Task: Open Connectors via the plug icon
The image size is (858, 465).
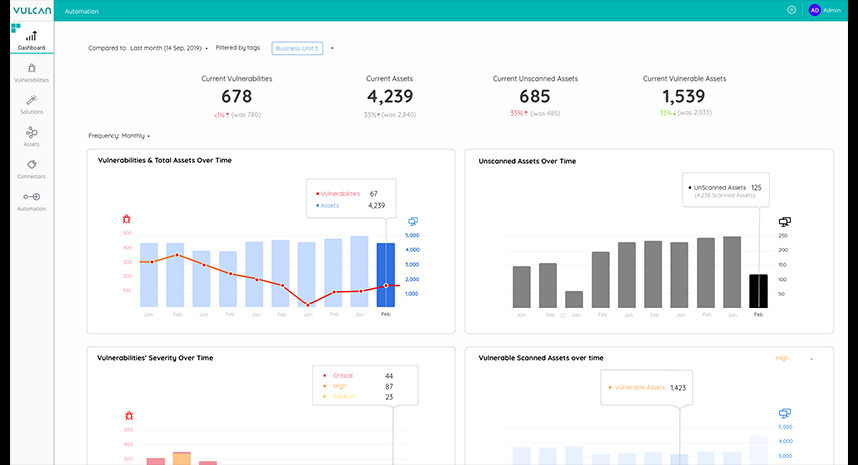Action: (x=31, y=164)
